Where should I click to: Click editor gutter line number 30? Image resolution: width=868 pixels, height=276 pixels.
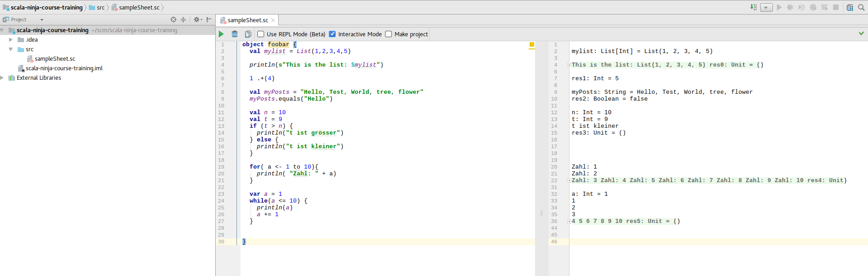click(221, 242)
